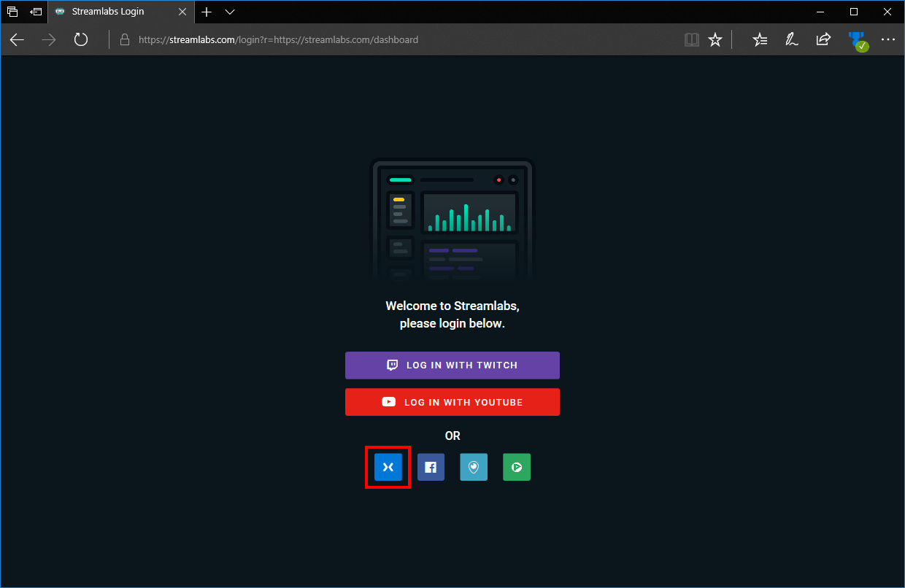
Task: Click the Welcome to Streamlabs text
Action: [x=452, y=306]
